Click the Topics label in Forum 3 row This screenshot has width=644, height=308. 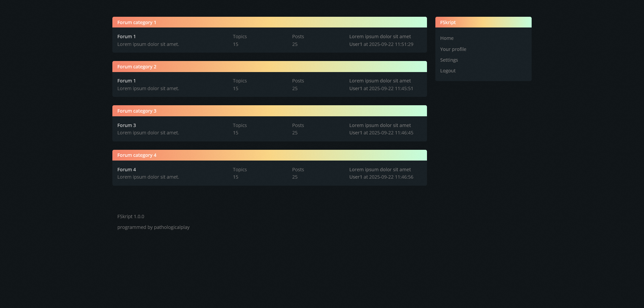239,125
